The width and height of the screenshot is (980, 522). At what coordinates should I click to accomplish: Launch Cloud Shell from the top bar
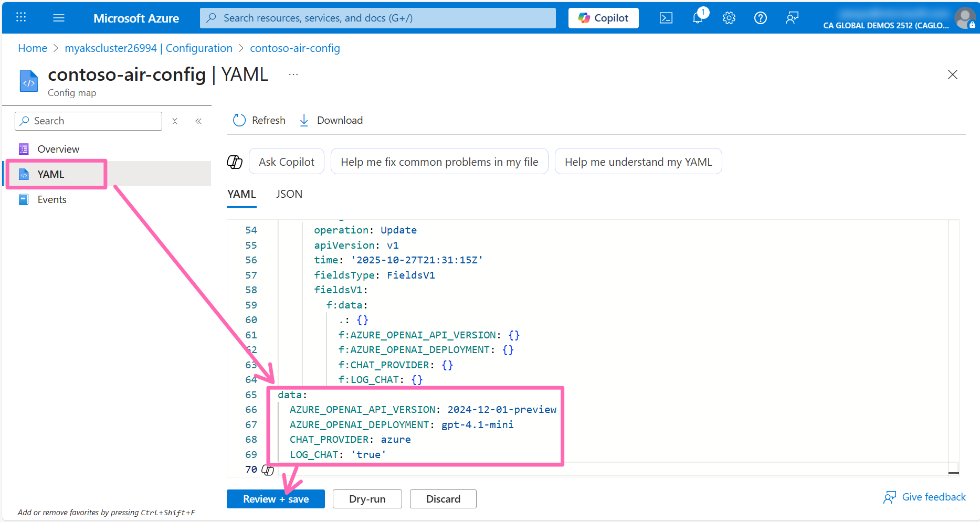[666, 18]
